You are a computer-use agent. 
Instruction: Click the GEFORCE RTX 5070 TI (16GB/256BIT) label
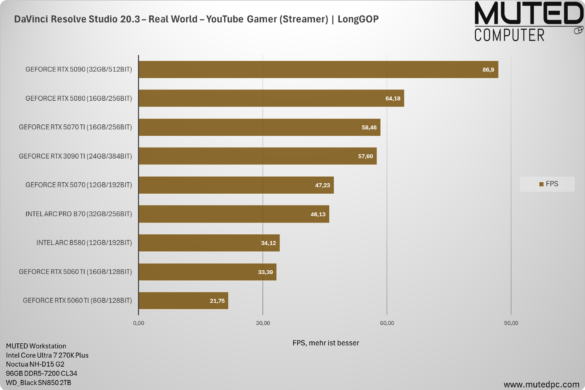pyautogui.click(x=75, y=127)
